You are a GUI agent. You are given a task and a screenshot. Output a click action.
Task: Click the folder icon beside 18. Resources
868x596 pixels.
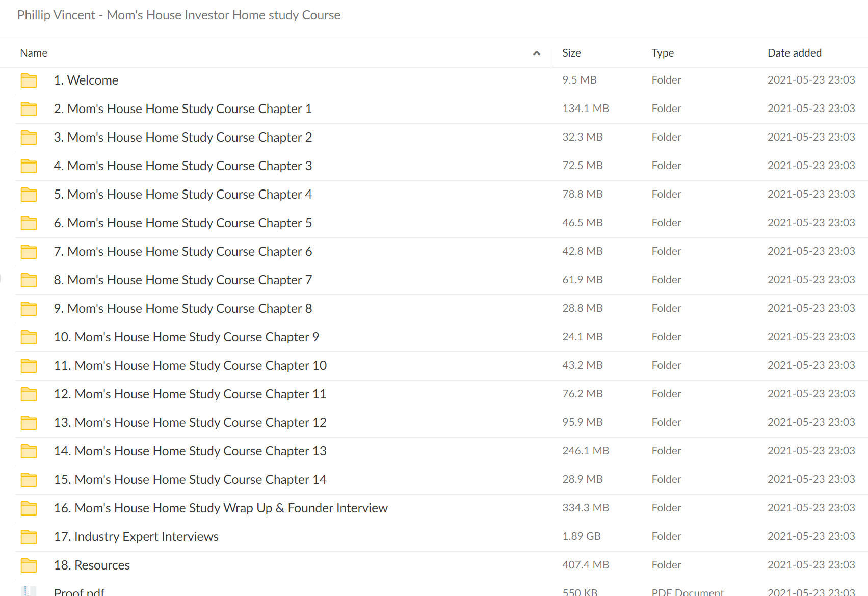29,565
